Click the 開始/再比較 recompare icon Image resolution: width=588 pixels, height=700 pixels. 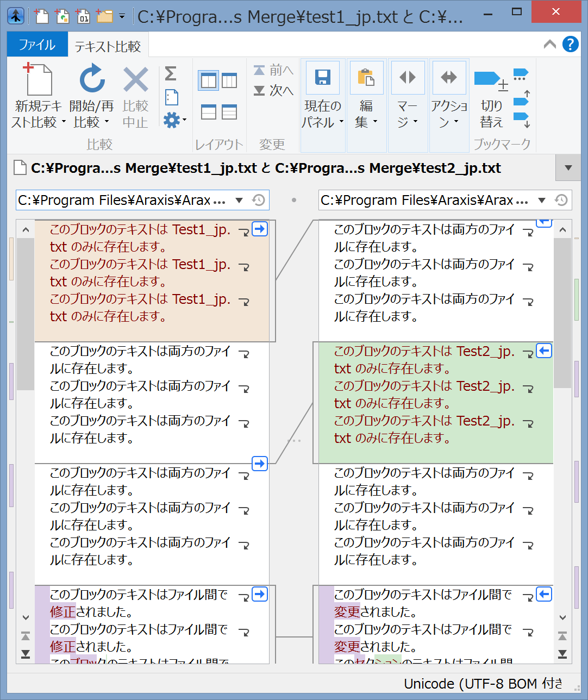click(92, 79)
